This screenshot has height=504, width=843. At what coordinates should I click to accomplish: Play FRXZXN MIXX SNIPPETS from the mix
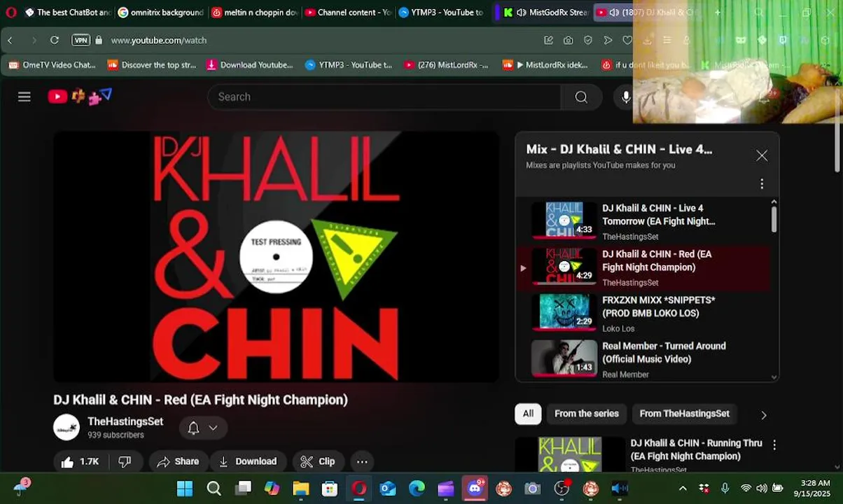coord(643,314)
